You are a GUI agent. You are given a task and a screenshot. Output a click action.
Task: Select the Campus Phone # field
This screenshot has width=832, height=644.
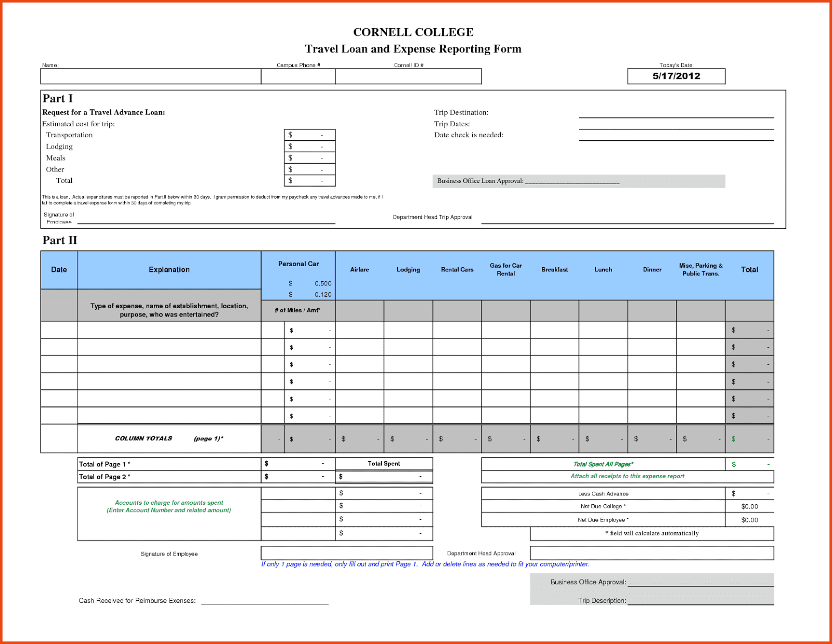coord(298,76)
